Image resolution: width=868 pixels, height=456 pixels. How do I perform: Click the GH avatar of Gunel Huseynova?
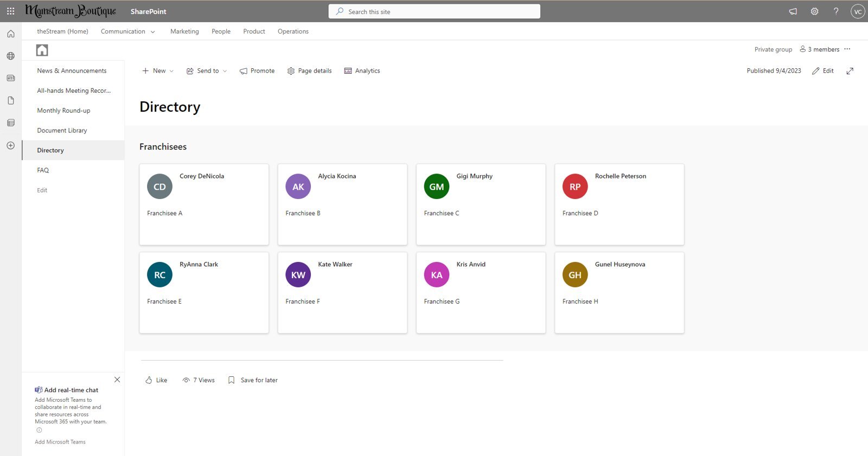575,275
